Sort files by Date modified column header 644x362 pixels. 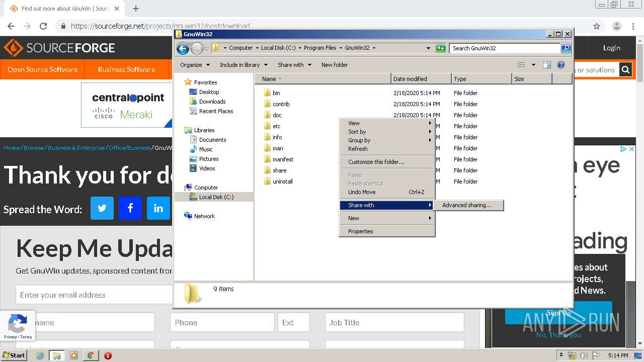point(421,79)
